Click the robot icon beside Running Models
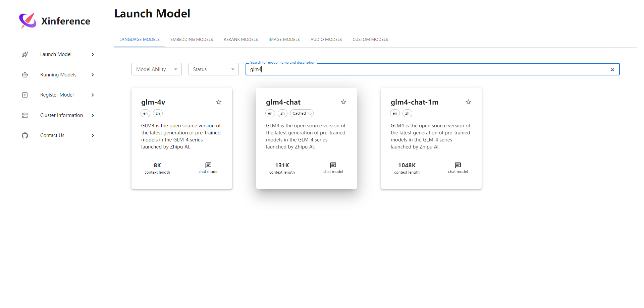This screenshot has width=644, height=308. (25, 75)
